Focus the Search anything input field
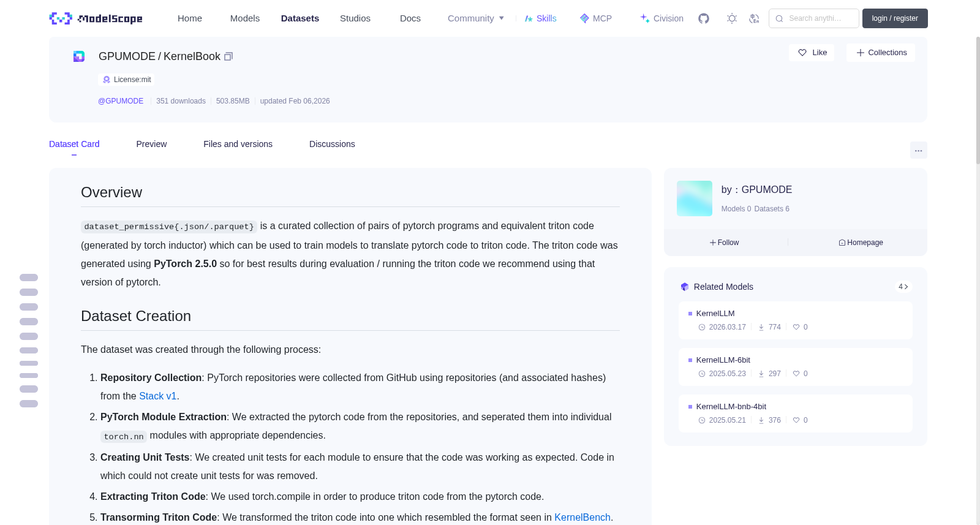 [x=814, y=18]
